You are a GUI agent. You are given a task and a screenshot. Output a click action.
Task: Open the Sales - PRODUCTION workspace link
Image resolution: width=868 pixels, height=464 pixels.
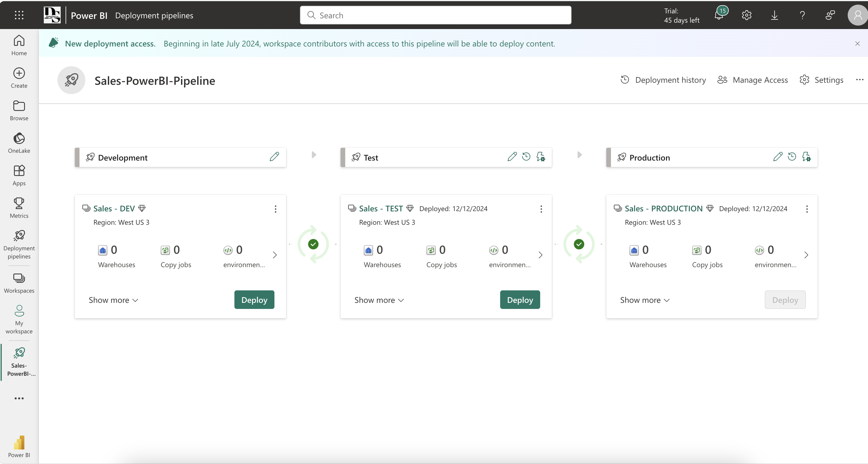(663, 208)
